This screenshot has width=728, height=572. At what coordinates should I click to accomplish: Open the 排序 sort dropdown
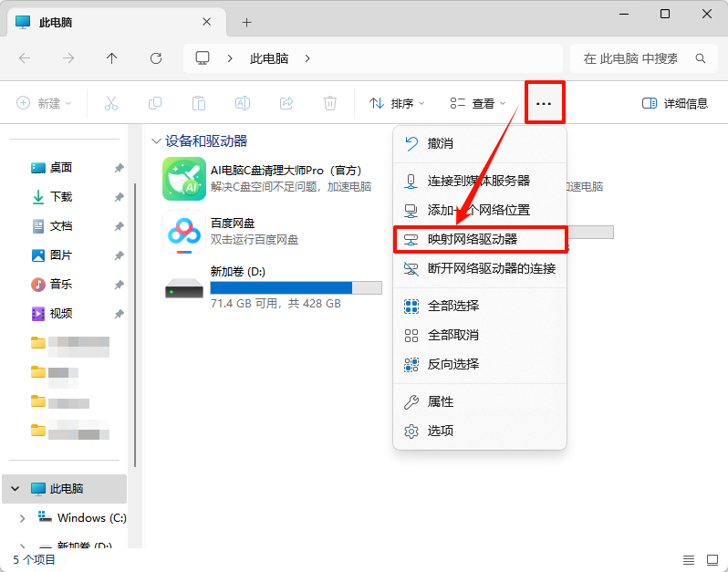[x=397, y=103]
